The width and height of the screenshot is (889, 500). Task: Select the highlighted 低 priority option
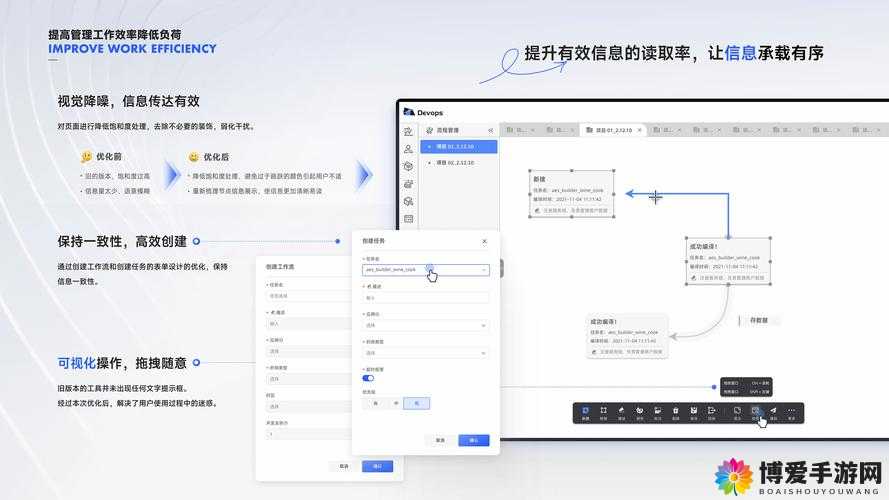coord(417,403)
